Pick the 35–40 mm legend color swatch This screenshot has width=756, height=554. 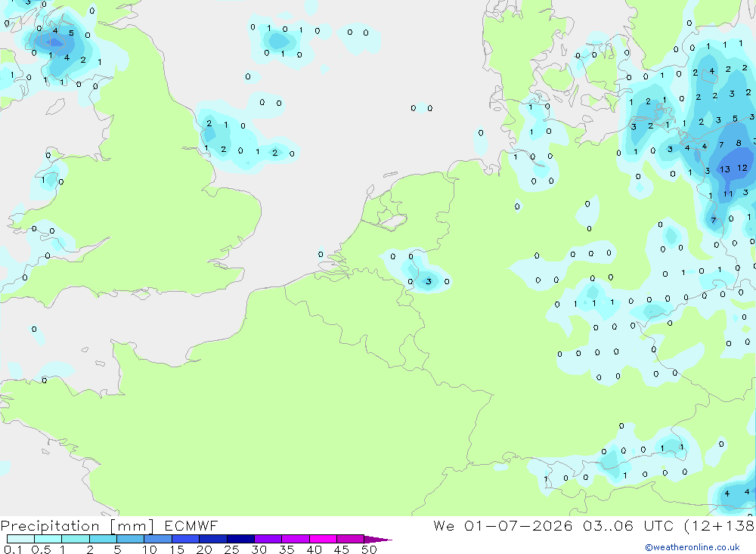[296, 539]
